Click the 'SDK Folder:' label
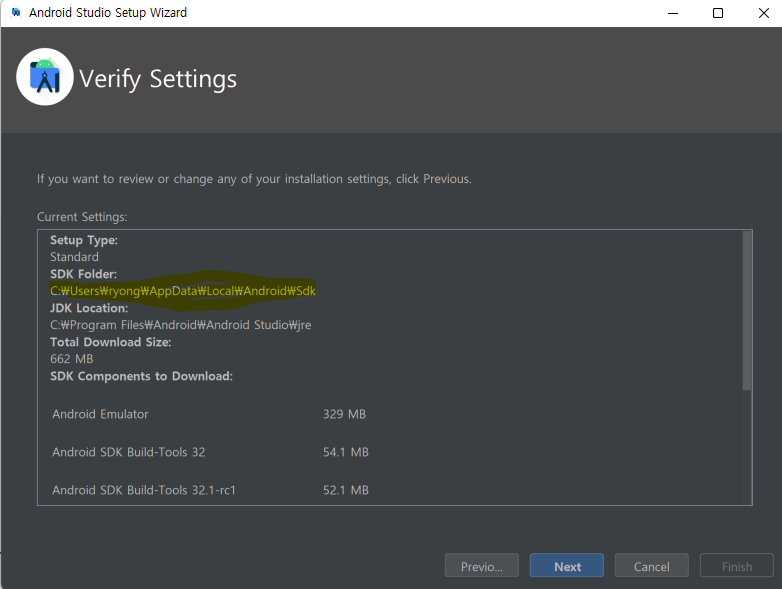This screenshot has width=782, height=589. [x=83, y=274]
